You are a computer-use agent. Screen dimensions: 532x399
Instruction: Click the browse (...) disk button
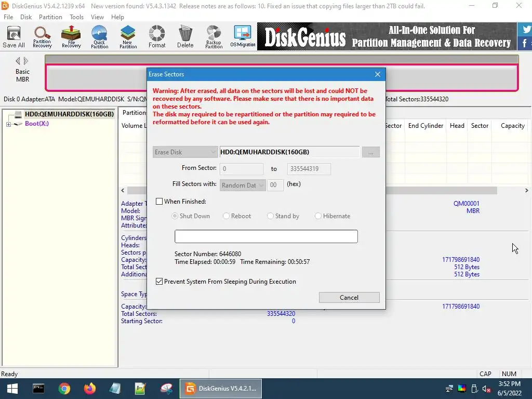[370, 152]
